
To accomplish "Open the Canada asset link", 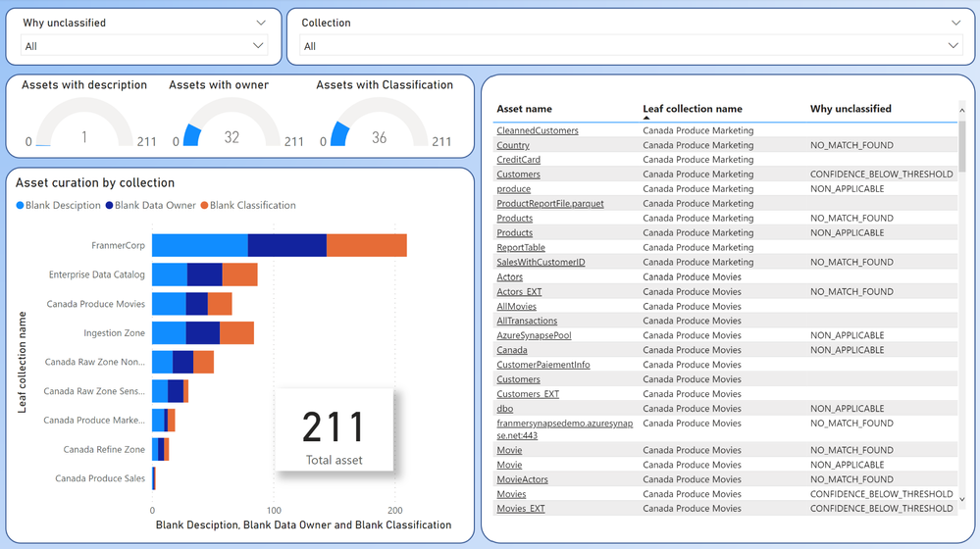I will (512, 350).
